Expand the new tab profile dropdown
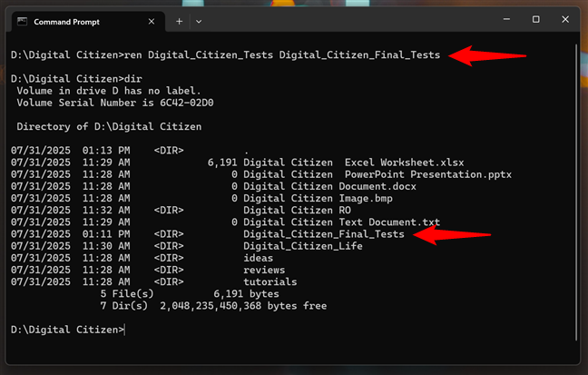588x375 pixels. click(199, 19)
